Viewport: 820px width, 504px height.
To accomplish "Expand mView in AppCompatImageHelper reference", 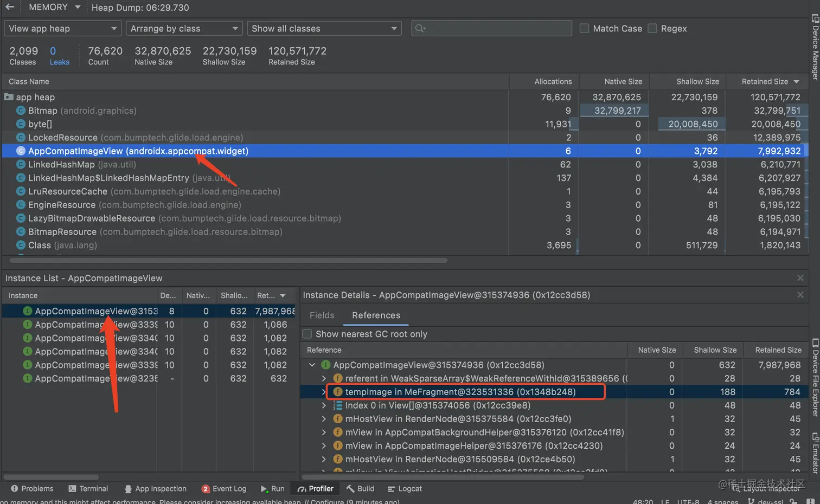I will click(324, 446).
